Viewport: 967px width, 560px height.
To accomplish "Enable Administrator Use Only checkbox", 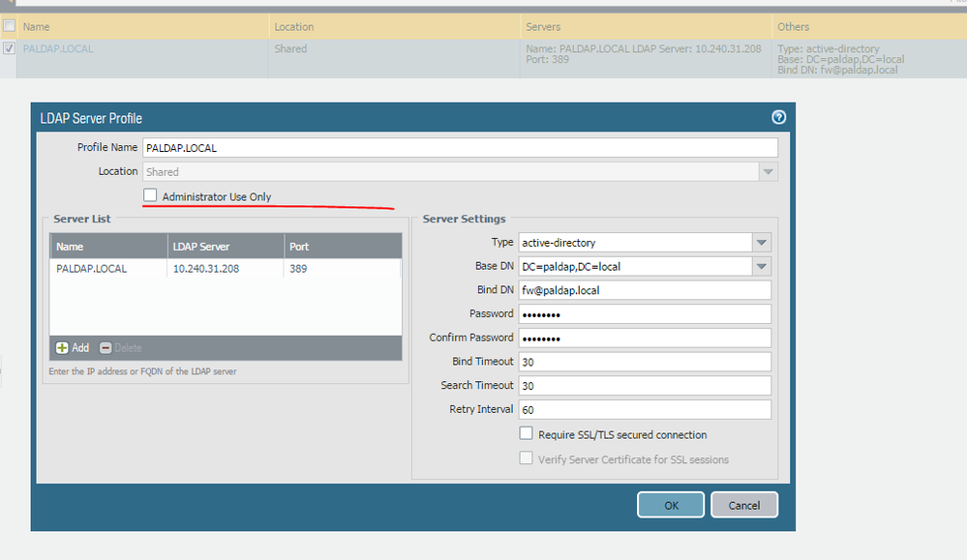I will [x=150, y=196].
